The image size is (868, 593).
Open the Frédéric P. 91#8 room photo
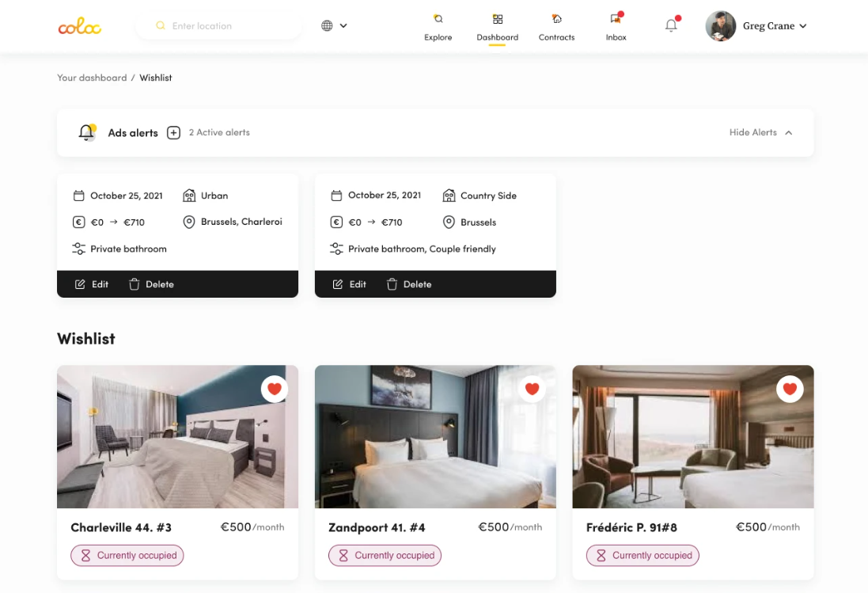[x=693, y=436]
